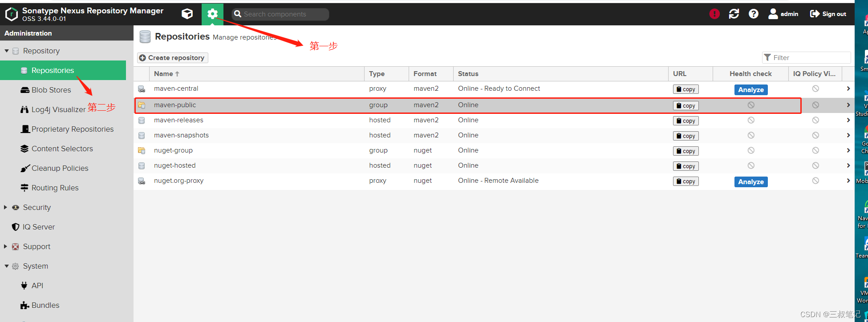Open maven-snapshots details via row chevron
This screenshot has width=868, height=322.
[x=848, y=135]
